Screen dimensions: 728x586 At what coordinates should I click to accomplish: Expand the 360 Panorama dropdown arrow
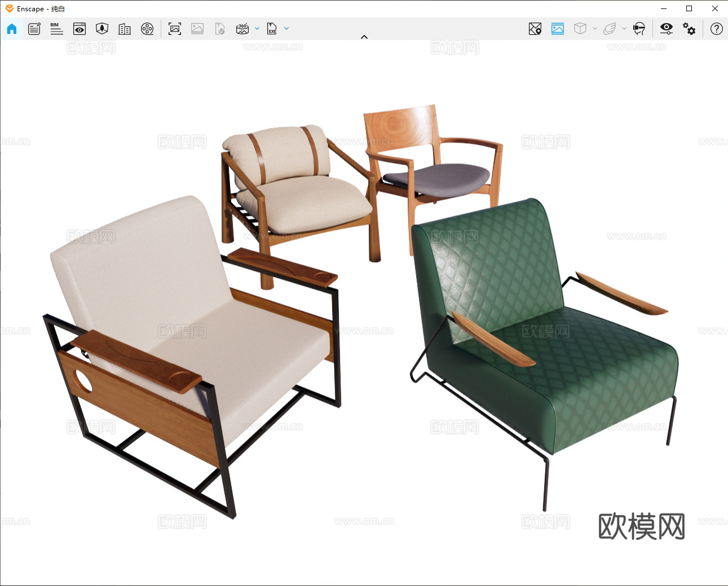[257, 28]
